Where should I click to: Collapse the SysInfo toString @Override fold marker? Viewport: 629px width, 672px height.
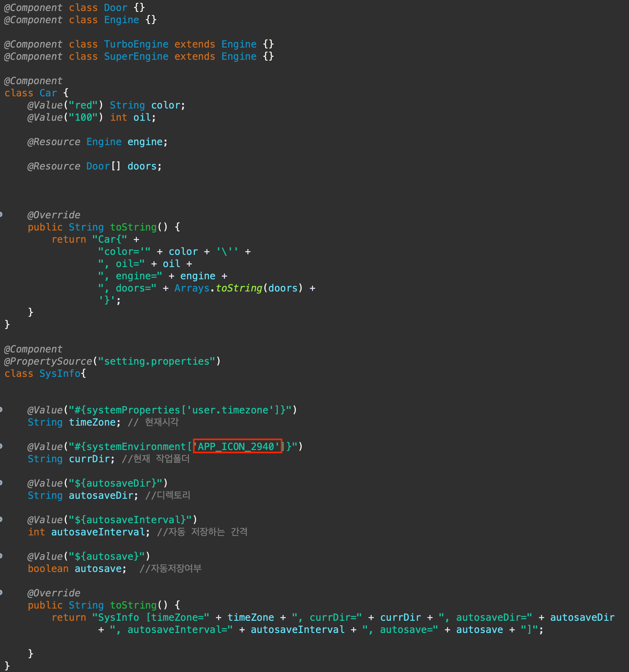click(1, 592)
